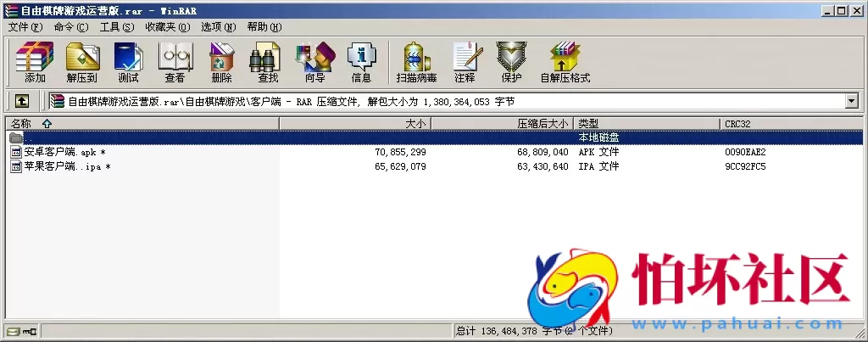The image size is (868, 342).
Task: Click the disk and key status bar icon
Action: pyautogui.click(x=21, y=332)
